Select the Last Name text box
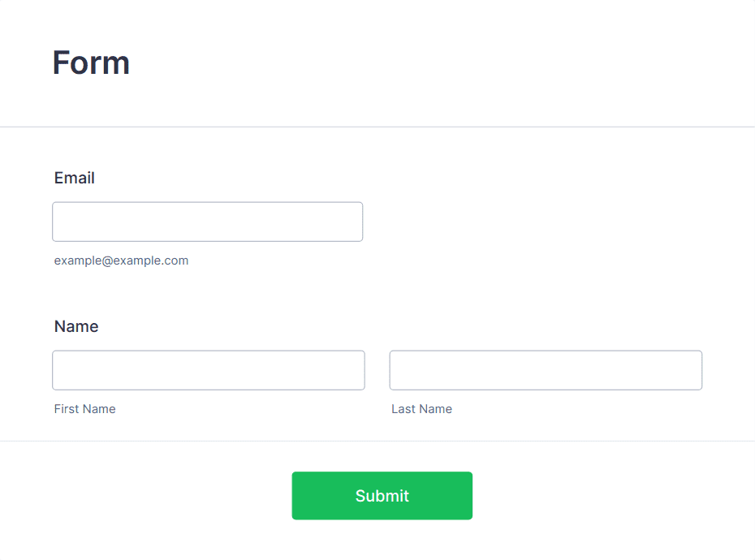This screenshot has width=755, height=560. [546, 370]
